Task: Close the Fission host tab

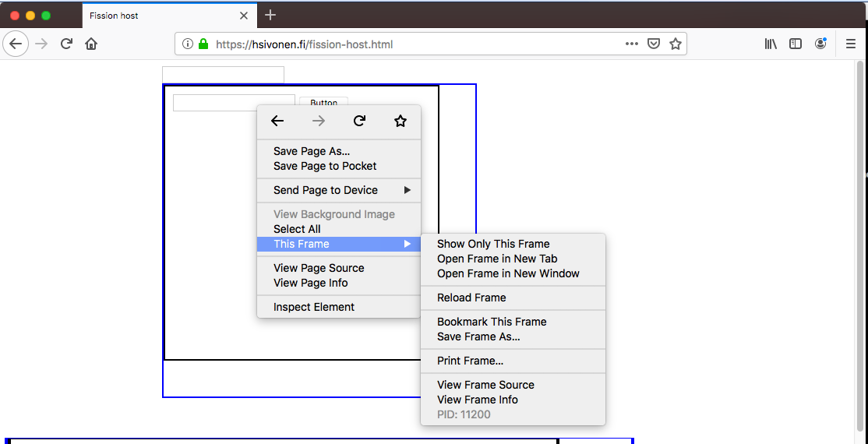Action: point(244,16)
